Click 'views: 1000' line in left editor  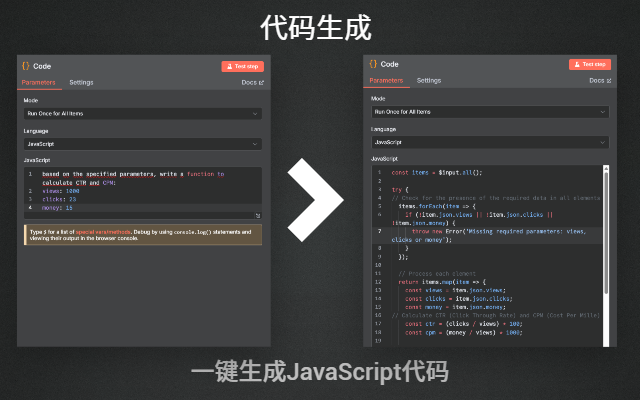pyautogui.click(x=61, y=191)
